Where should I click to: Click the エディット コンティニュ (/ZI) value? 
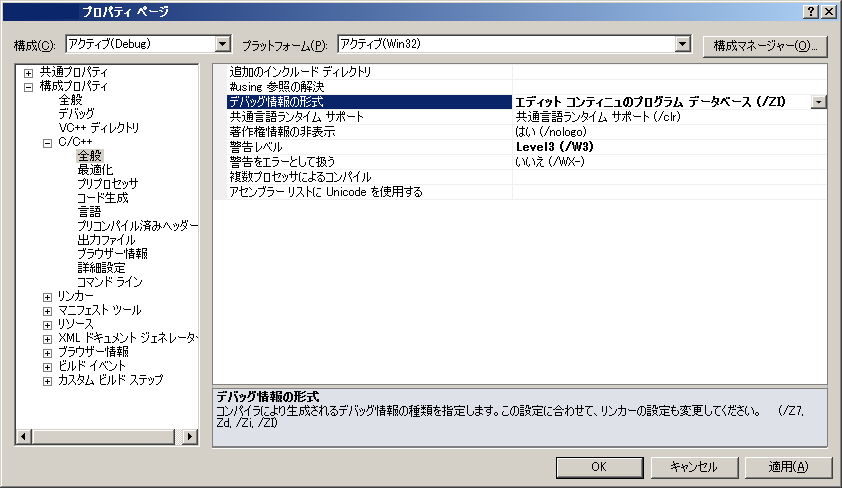point(650,102)
